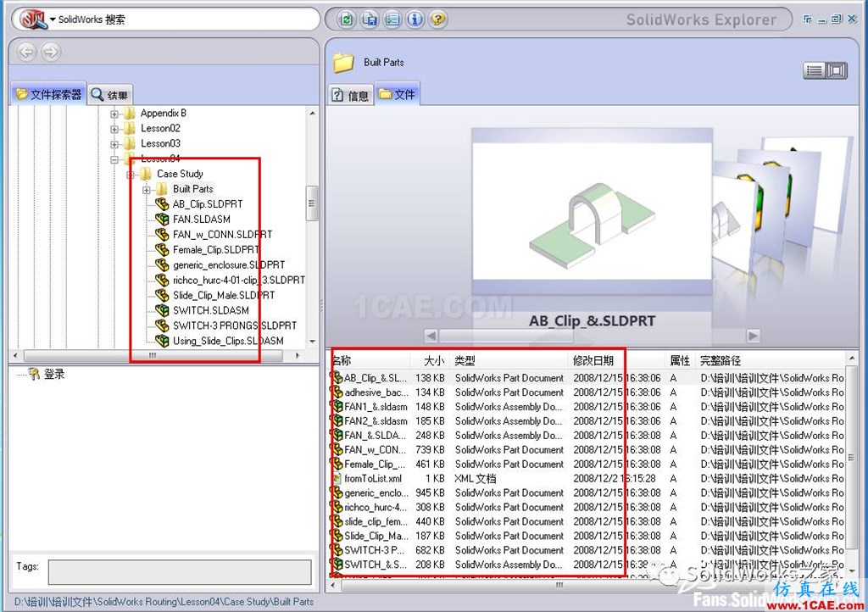The image size is (868, 612).
Task: Select FAN_w_CONN.SLDPRT in tree
Action: (222, 235)
